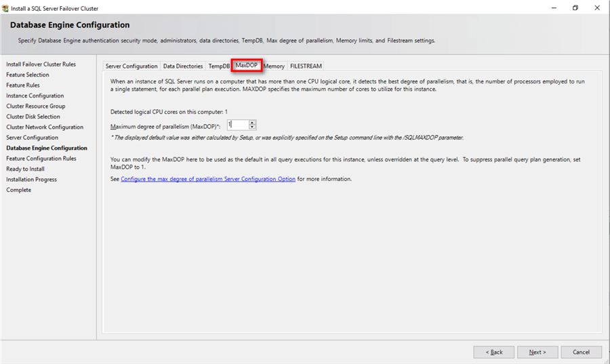Open the Data Directories tab
The width and height of the screenshot is (610, 364).
pos(183,66)
